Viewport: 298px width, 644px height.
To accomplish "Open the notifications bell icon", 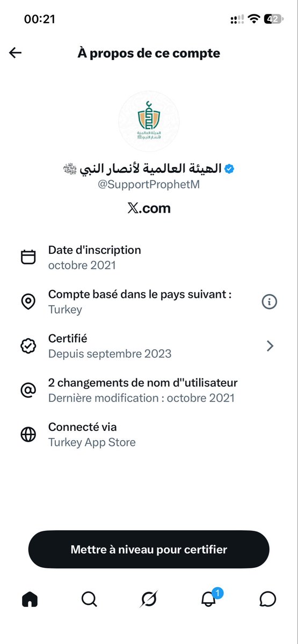I will tap(209, 598).
